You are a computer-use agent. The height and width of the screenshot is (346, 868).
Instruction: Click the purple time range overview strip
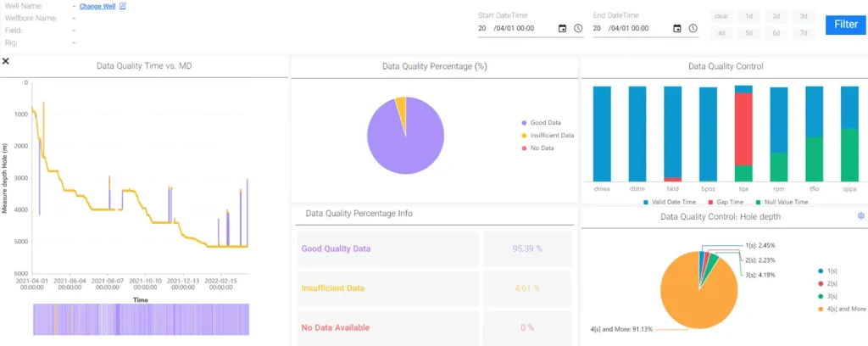[140, 320]
